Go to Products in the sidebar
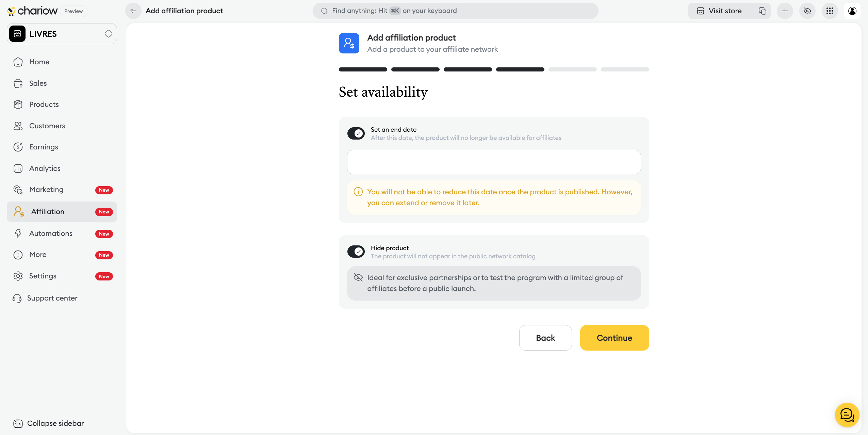 [x=44, y=104]
